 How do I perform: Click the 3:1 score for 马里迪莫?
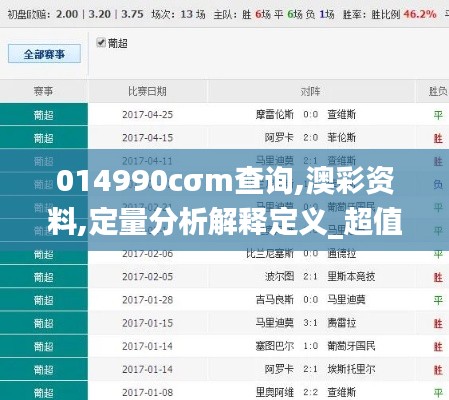pos(310,323)
